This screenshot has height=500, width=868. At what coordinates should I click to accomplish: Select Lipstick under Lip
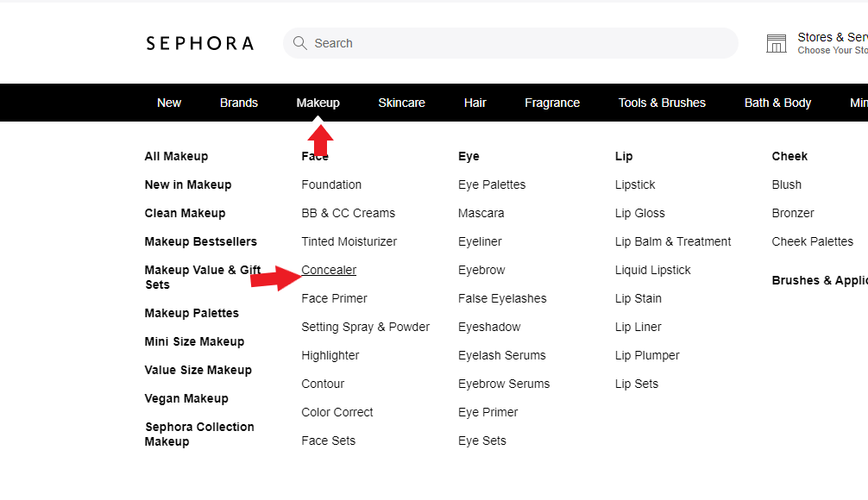635,184
